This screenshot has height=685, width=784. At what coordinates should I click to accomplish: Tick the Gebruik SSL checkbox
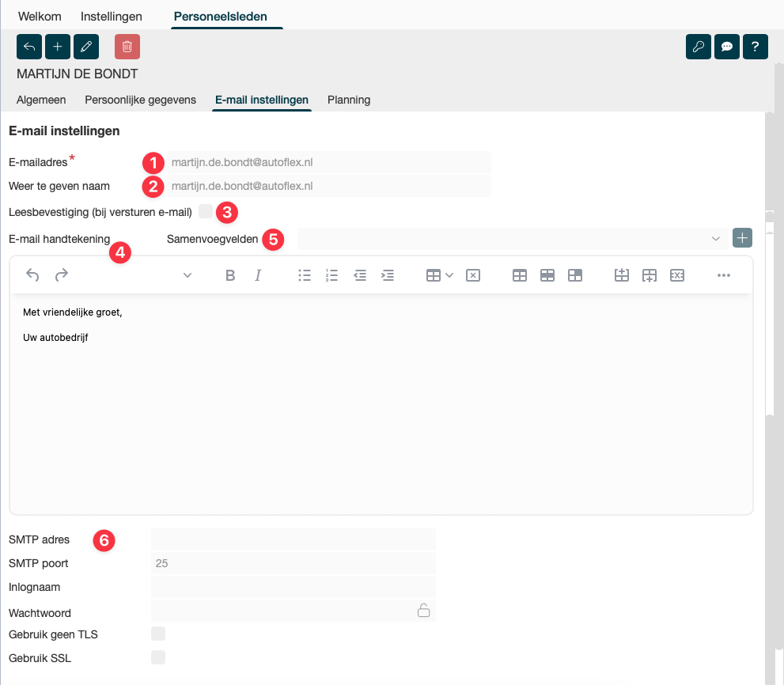158,657
